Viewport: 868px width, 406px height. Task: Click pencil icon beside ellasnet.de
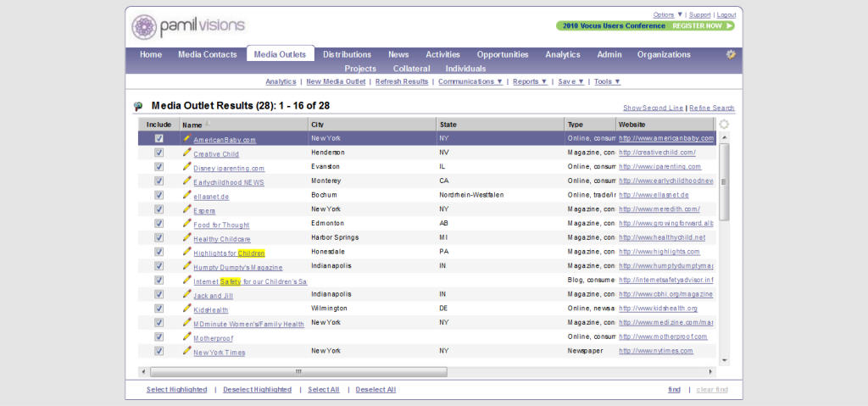point(187,194)
